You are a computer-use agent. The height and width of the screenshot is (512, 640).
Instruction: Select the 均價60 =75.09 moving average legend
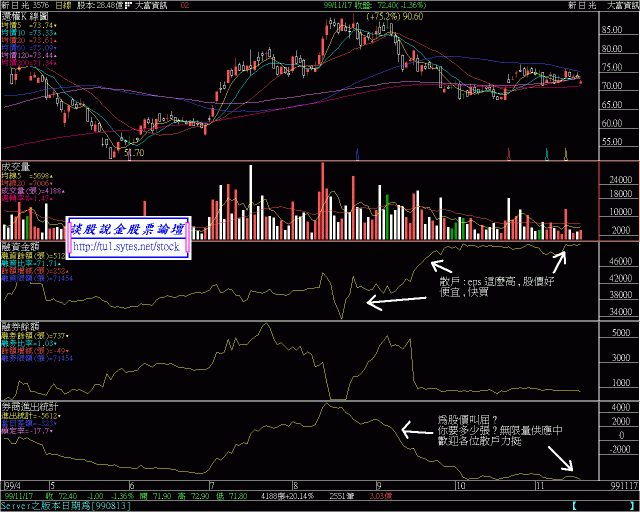pyautogui.click(x=29, y=48)
